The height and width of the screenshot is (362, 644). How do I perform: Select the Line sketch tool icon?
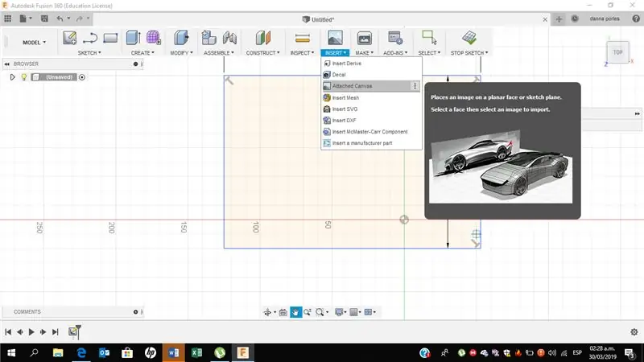89,38
